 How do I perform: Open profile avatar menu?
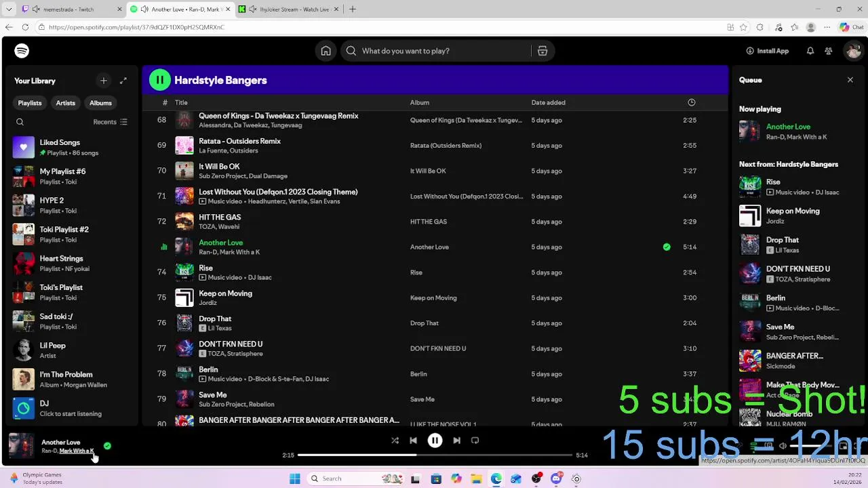(x=852, y=51)
